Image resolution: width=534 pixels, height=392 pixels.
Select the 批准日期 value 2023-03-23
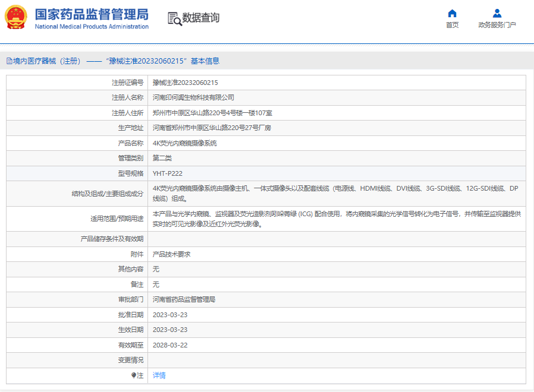[170, 315]
